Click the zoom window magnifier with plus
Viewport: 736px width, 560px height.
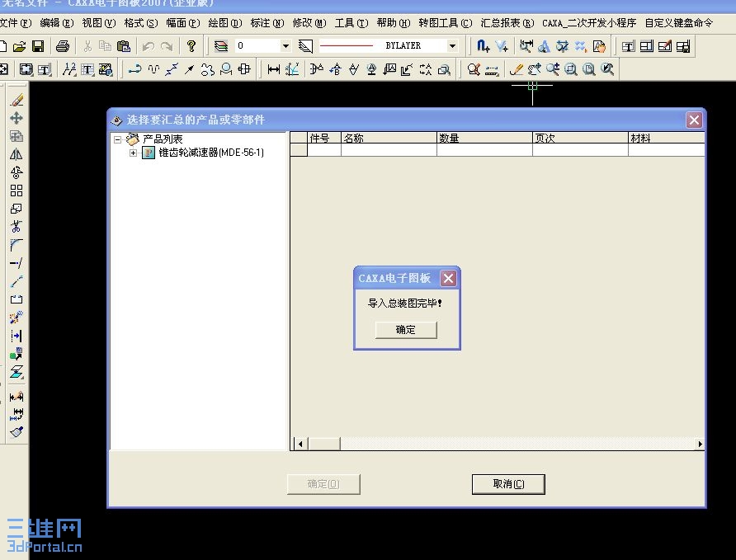tap(553, 70)
